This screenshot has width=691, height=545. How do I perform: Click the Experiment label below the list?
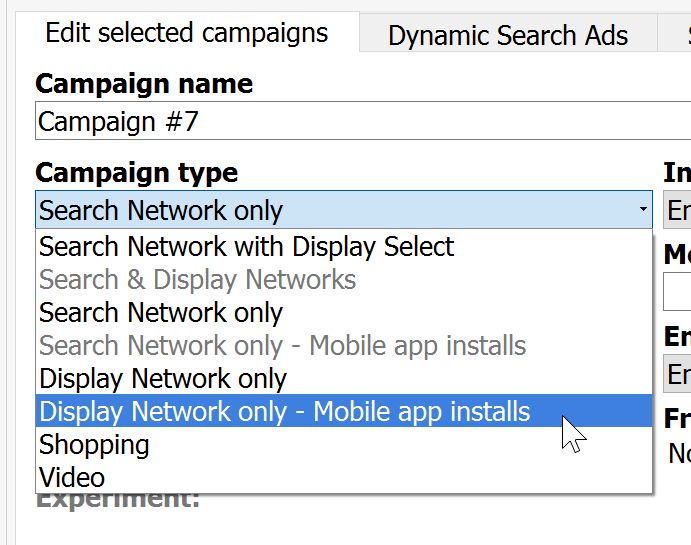[118, 499]
